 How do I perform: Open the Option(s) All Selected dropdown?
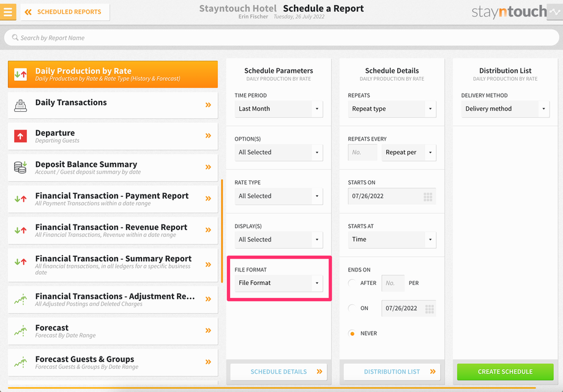click(x=278, y=152)
